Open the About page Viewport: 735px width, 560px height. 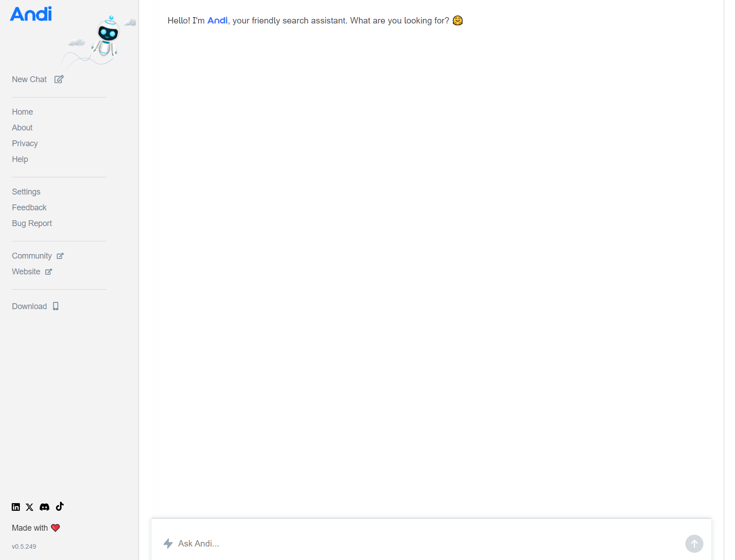click(x=22, y=128)
